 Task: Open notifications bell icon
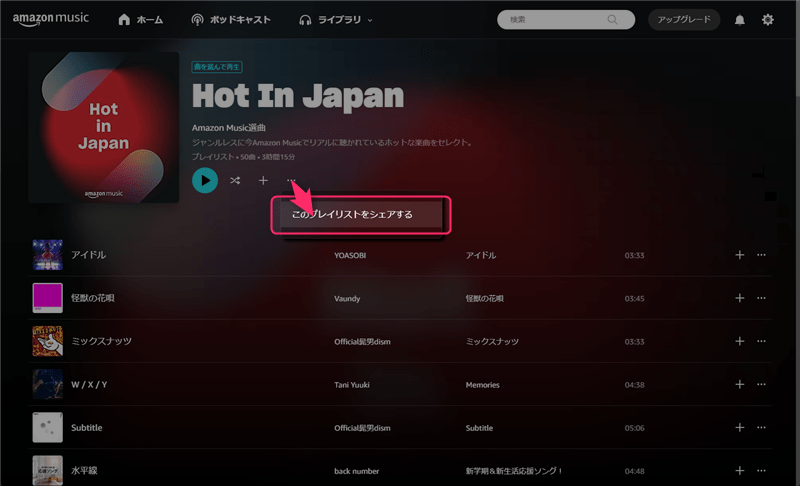pyautogui.click(x=739, y=20)
